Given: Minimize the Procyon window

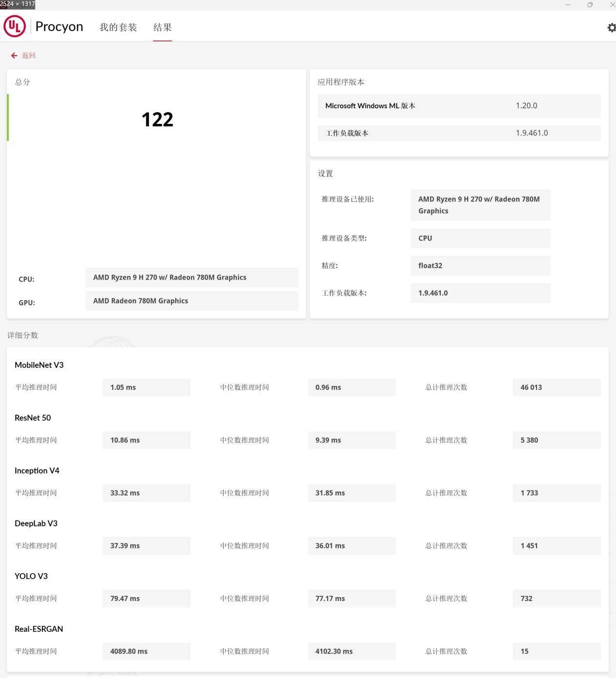Looking at the screenshot, I should 568,5.
